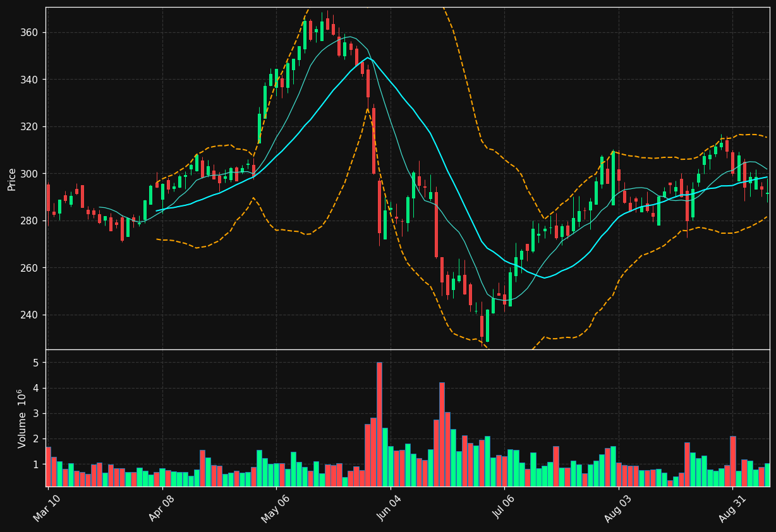776x532 pixels.
Task: Select the 260 price tick label
Action: point(30,268)
